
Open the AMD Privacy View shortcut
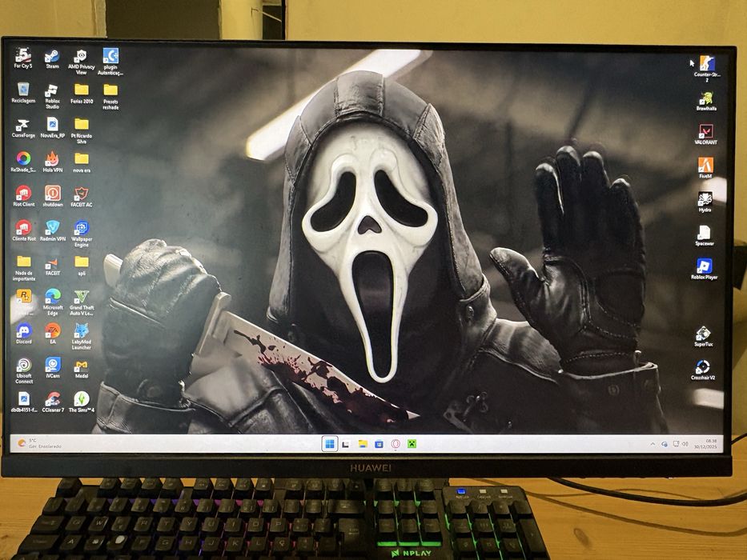tap(81, 62)
